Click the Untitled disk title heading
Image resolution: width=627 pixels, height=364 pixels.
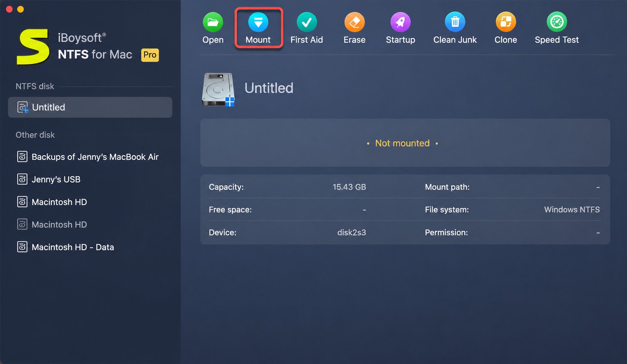pos(269,88)
